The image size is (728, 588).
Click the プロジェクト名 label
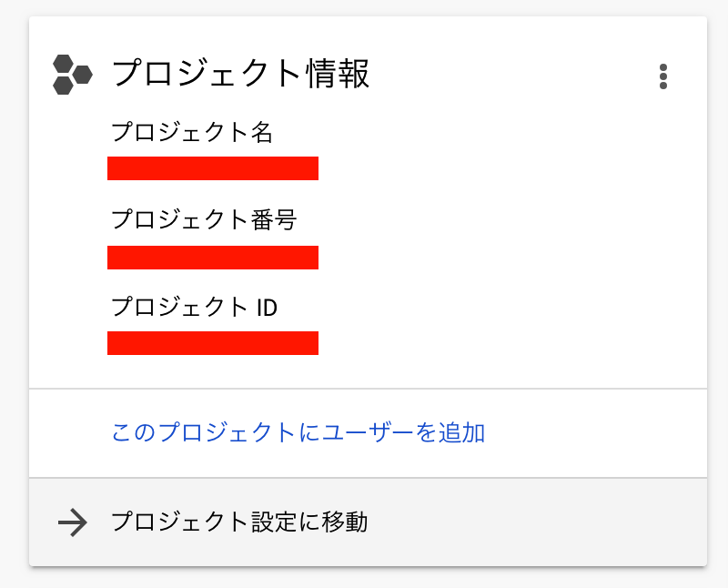[x=191, y=132]
